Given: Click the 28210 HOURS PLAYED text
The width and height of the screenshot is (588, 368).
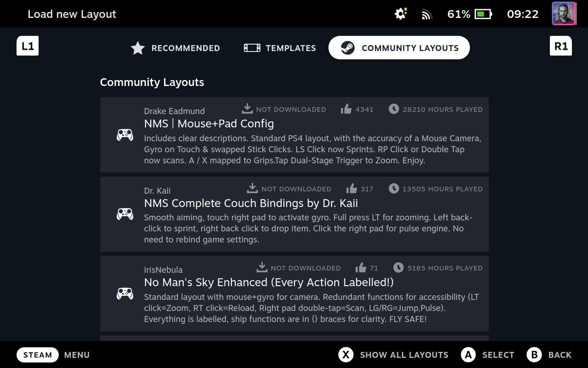Looking at the screenshot, I should 443,109.
